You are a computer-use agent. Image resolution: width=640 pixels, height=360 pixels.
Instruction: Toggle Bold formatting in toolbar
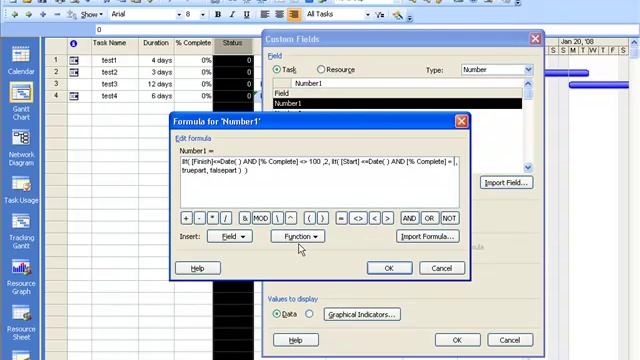(218, 15)
